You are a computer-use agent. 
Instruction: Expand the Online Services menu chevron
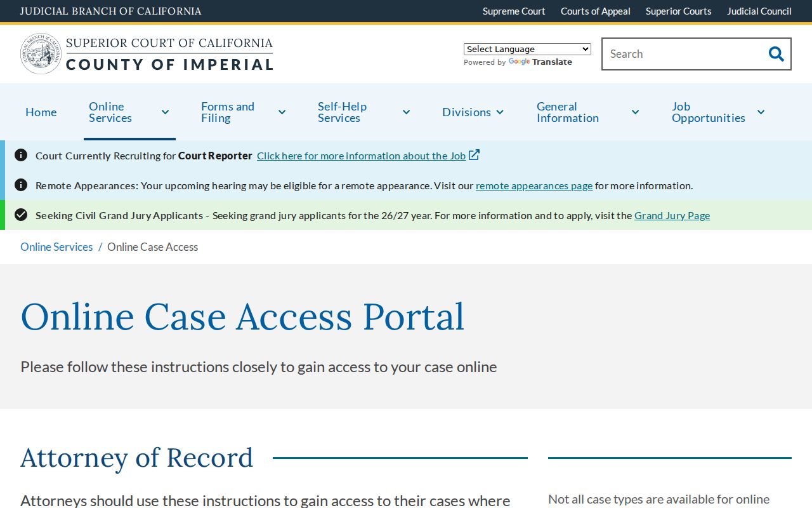point(165,112)
